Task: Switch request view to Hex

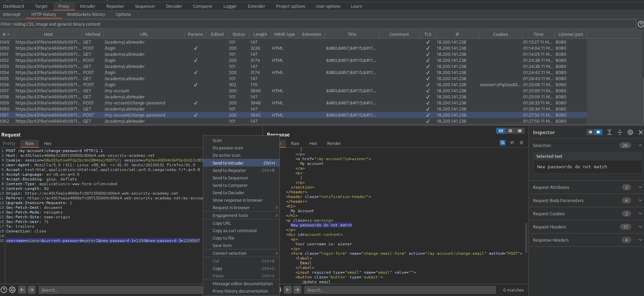Action: [48, 143]
